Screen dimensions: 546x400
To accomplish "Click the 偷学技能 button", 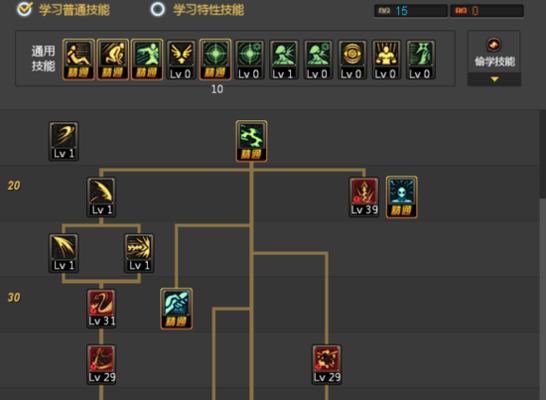I will point(494,52).
